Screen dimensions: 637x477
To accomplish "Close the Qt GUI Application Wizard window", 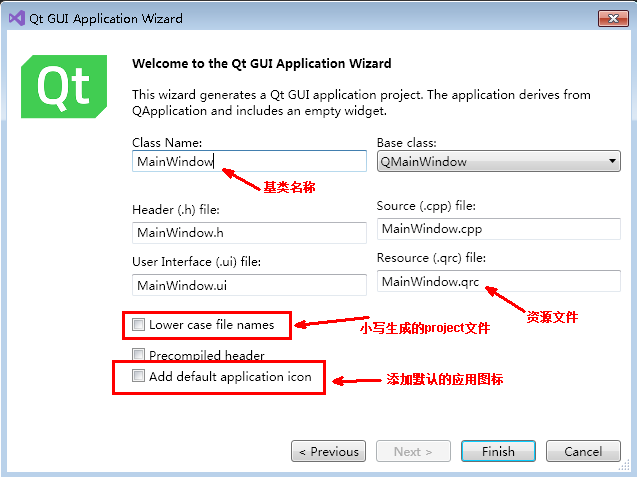I will [613, 18].
